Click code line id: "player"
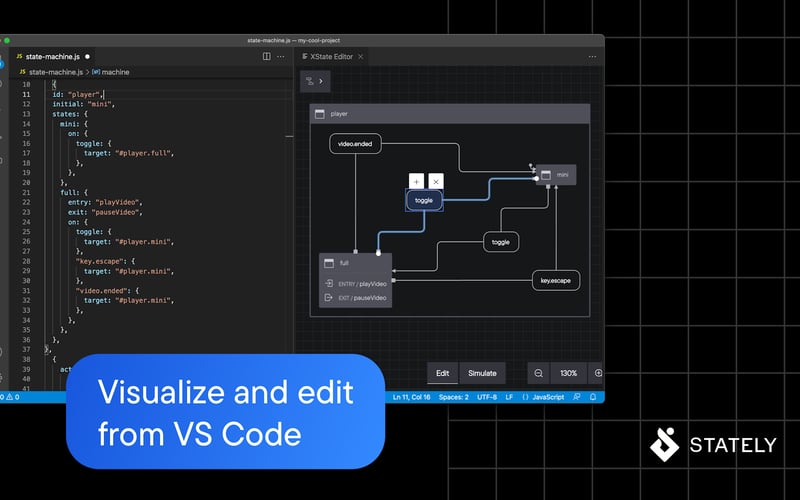The height and width of the screenshot is (500, 800). point(78,94)
